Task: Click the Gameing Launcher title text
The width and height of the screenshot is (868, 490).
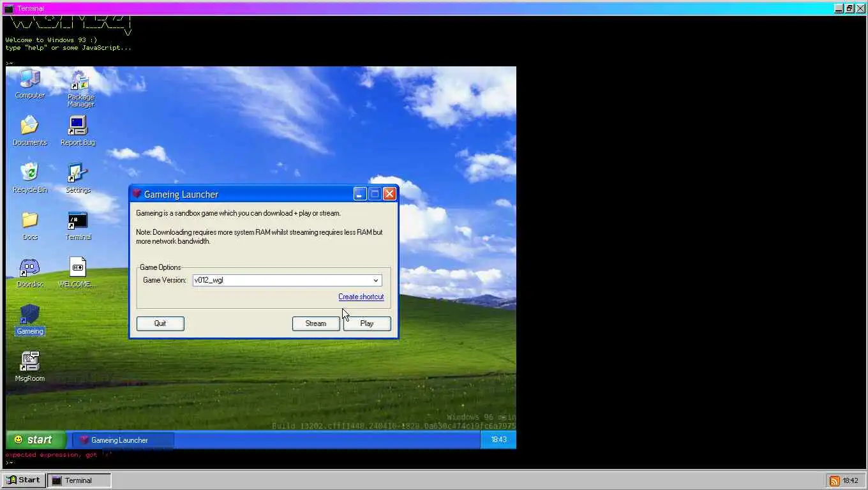Action: point(181,195)
